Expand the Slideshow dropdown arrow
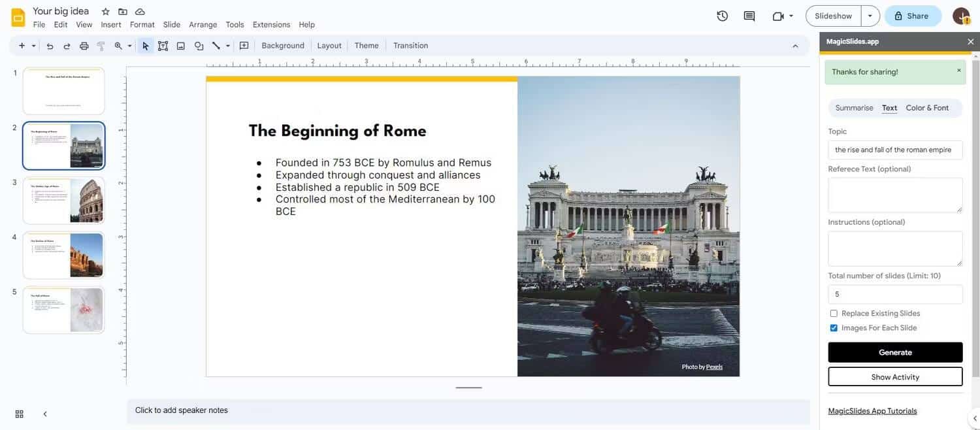The image size is (980, 430). (x=870, y=16)
